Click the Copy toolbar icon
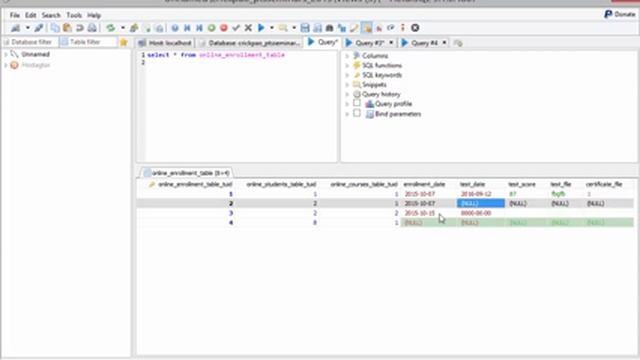Image resolution: width=640 pixels, height=360 pixels. [55, 28]
